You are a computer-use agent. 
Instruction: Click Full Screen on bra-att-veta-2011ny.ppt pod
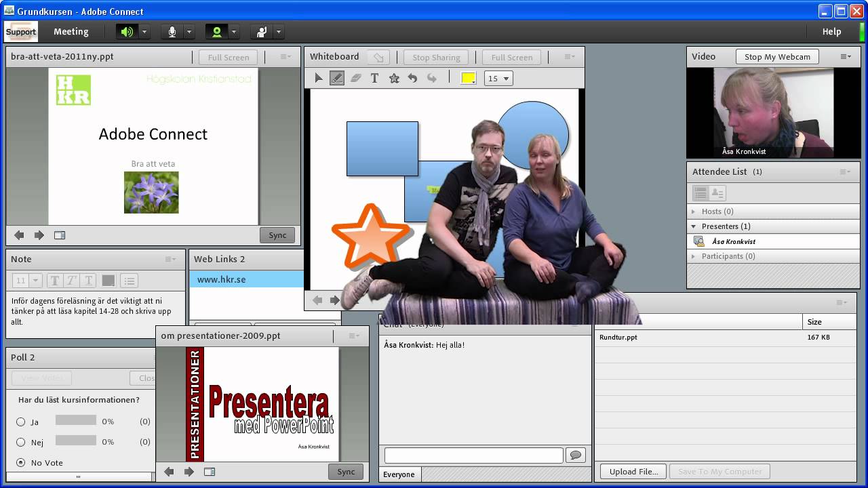(x=228, y=58)
